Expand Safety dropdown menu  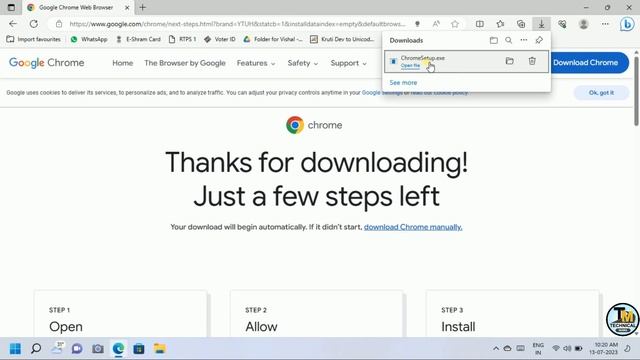[302, 63]
